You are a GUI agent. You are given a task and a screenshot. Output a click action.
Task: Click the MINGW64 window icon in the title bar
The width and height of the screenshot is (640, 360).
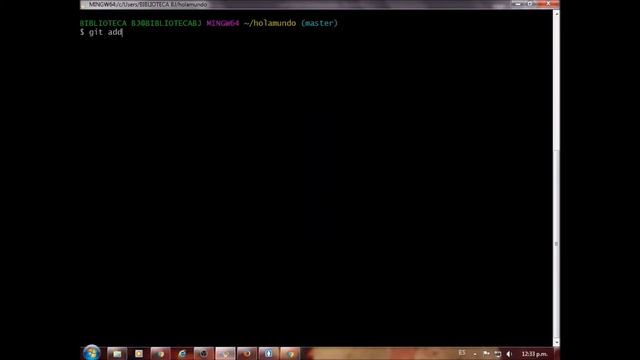click(x=84, y=4)
